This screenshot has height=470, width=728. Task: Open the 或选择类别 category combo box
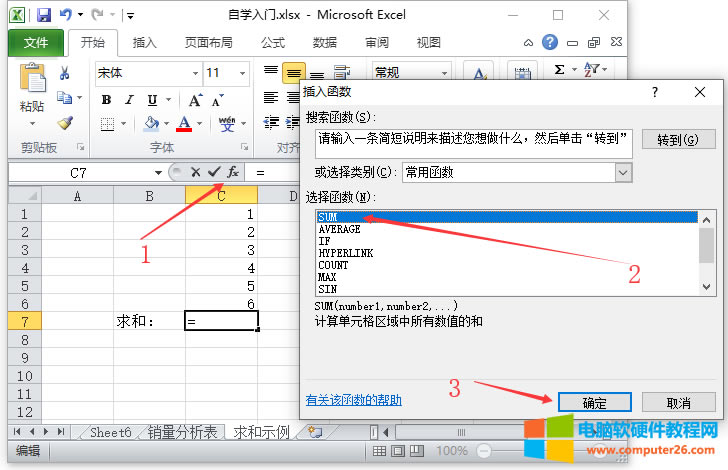coord(517,173)
